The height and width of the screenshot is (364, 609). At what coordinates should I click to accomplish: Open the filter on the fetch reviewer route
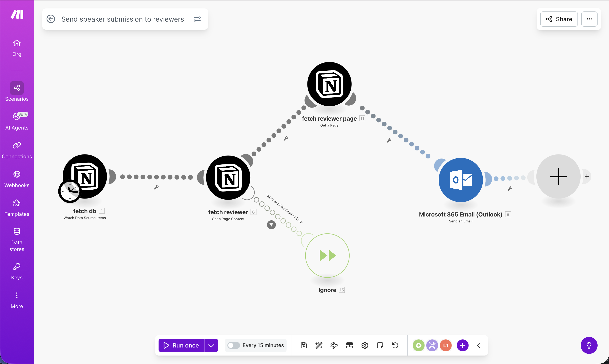pyautogui.click(x=271, y=225)
